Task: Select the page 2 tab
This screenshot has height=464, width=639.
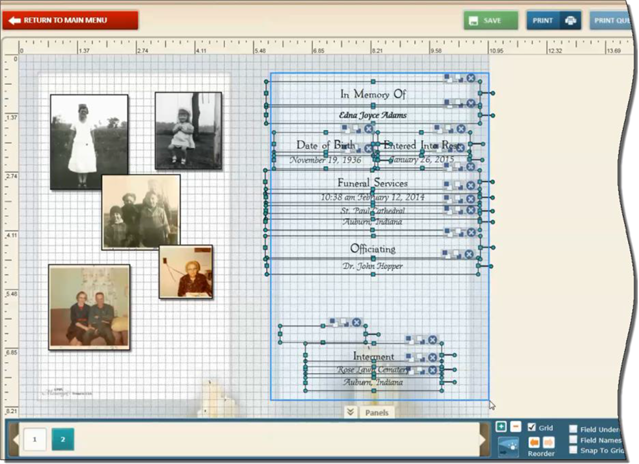Action: coord(62,439)
